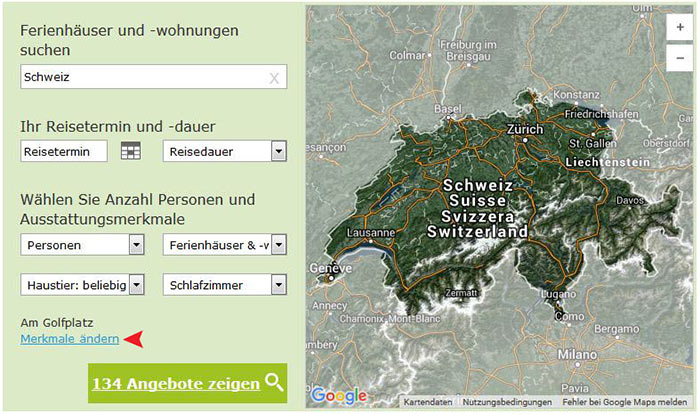The image size is (700, 414).
Task: Open the Reisedauer dropdown
Action: [225, 151]
